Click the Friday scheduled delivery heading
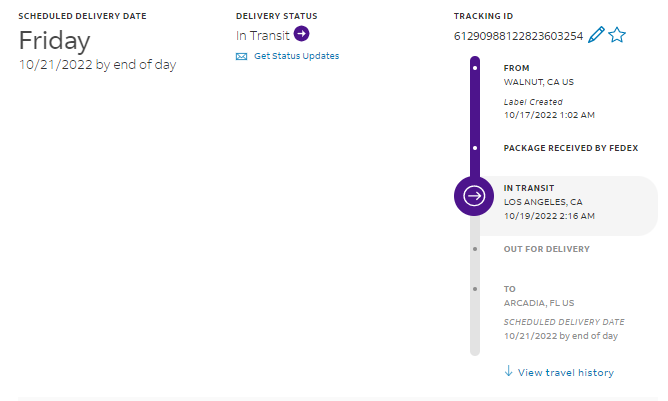This screenshot has width=668, height=401. tap(55, 41)
